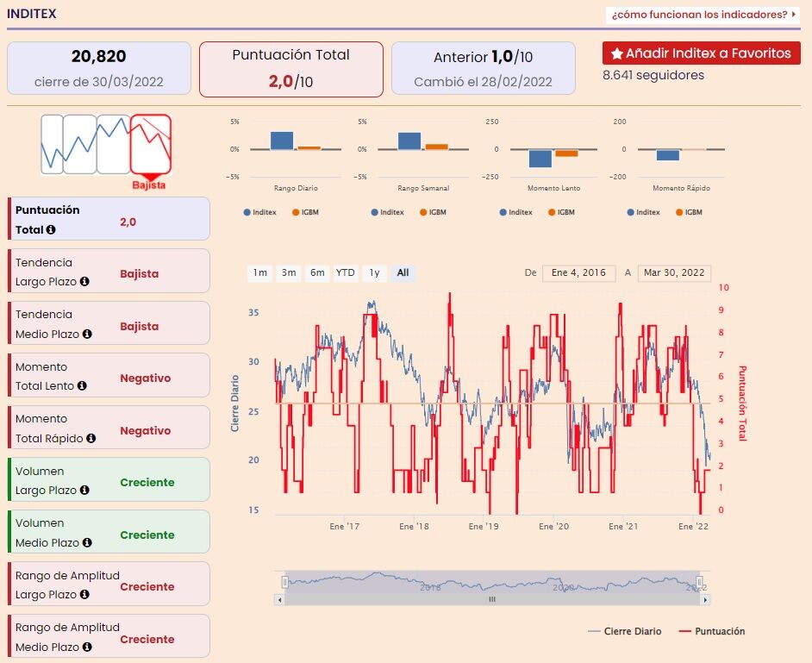
Task: Click the right handle of chart navigator
Action: (699, 582)
